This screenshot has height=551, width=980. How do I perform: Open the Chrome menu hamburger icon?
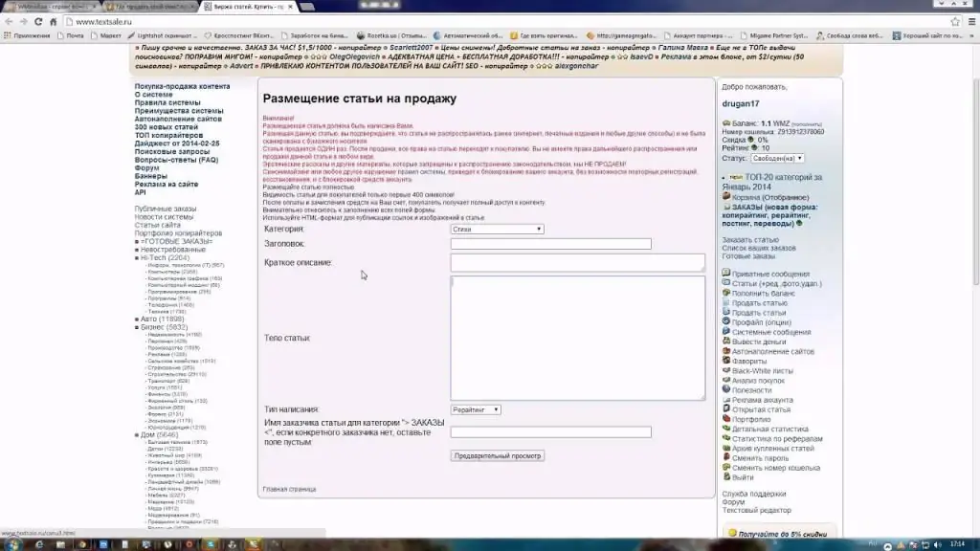point(972,21)
